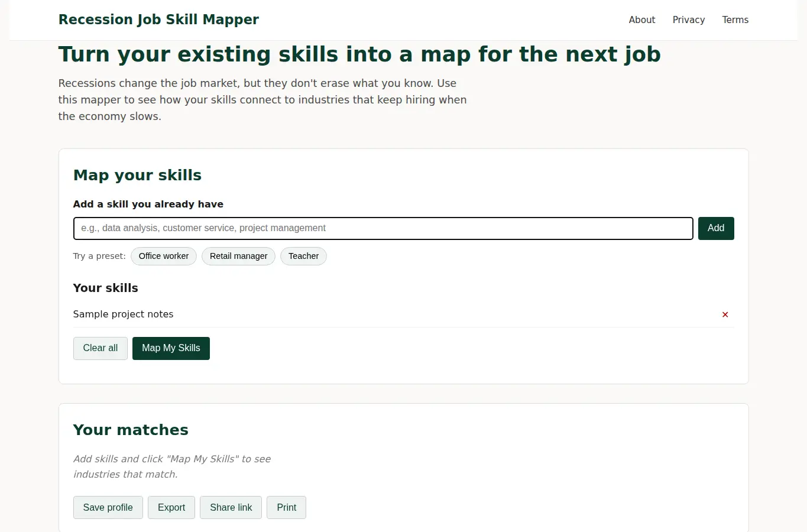
Task: Export the matches
Action: [171, 507]
